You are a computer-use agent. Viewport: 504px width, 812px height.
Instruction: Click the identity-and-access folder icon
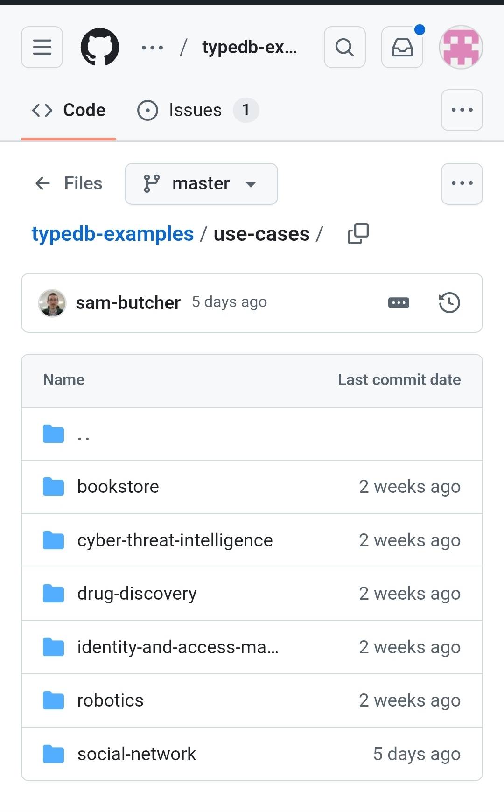tap(53, 647)
